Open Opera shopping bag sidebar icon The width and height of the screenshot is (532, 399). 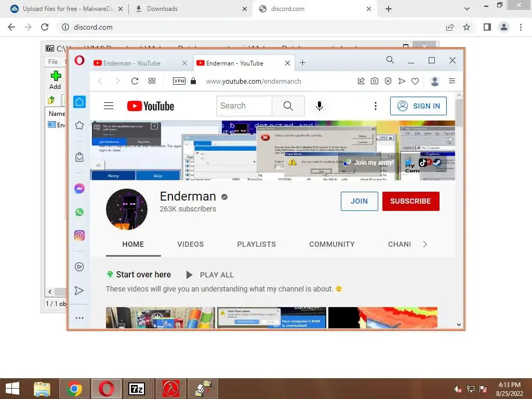point(79,157)
